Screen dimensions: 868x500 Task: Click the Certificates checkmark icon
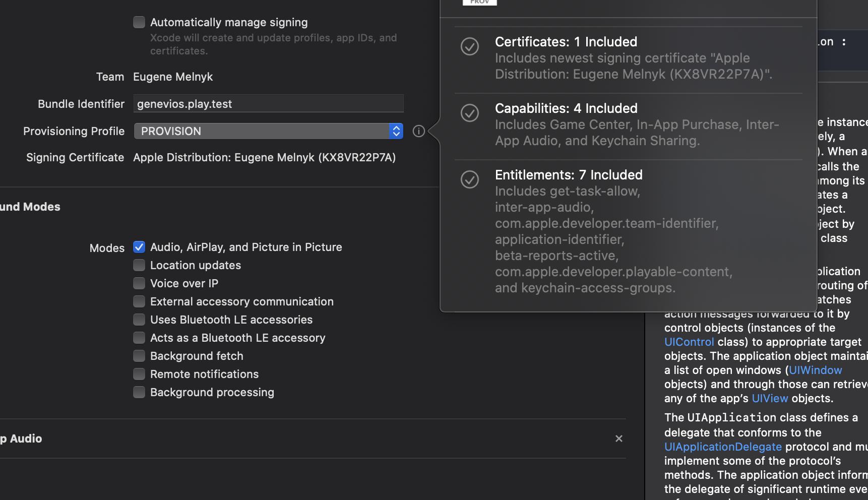click(x=470, y=46)
